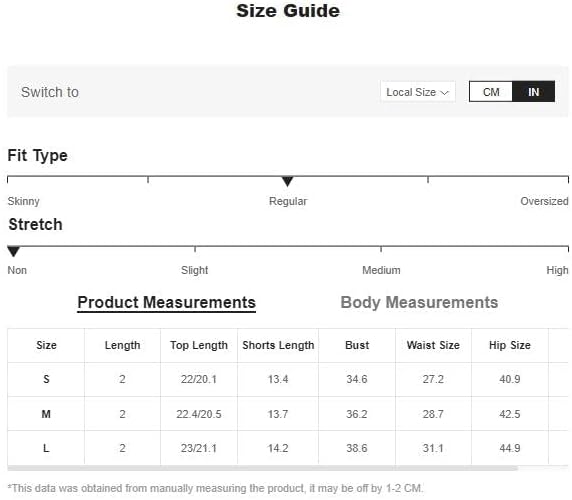Select the Product Measurements tab
This screenshot has height=500, width=572.
click(x=166, y=302)
